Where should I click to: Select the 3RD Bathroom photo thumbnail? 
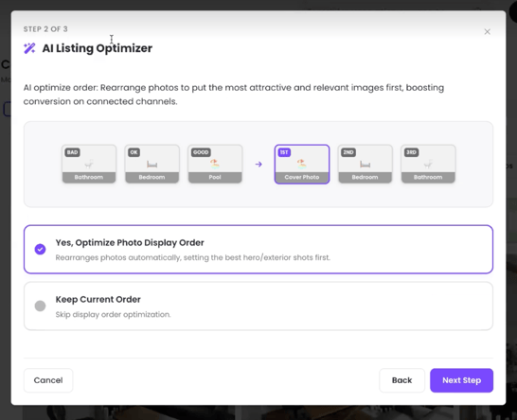pyautogui.click(x=428, y=164)
